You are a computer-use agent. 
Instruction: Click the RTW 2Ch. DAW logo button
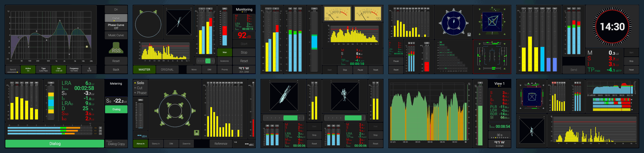coord(244,69)
